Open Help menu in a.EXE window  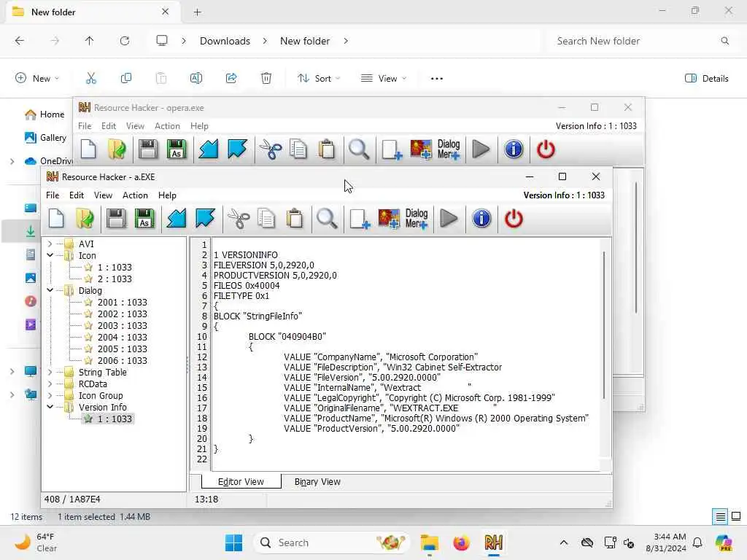[167, 195]
